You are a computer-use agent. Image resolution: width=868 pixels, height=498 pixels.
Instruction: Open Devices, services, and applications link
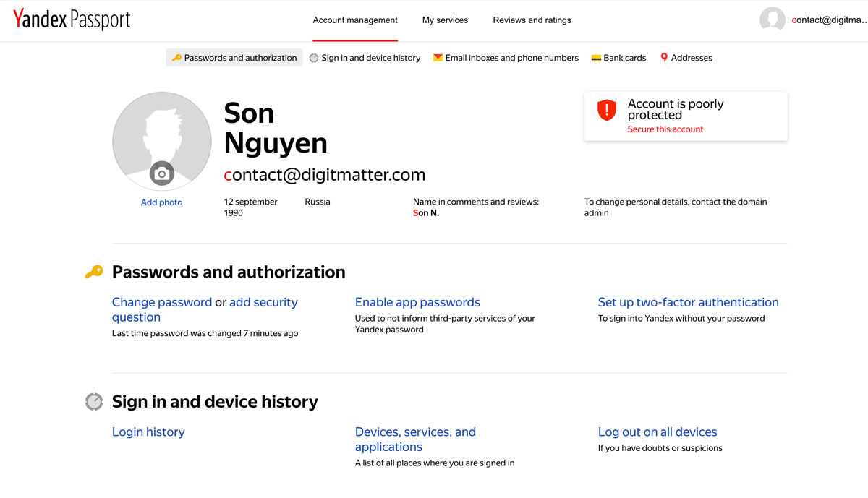click(415, 439)
